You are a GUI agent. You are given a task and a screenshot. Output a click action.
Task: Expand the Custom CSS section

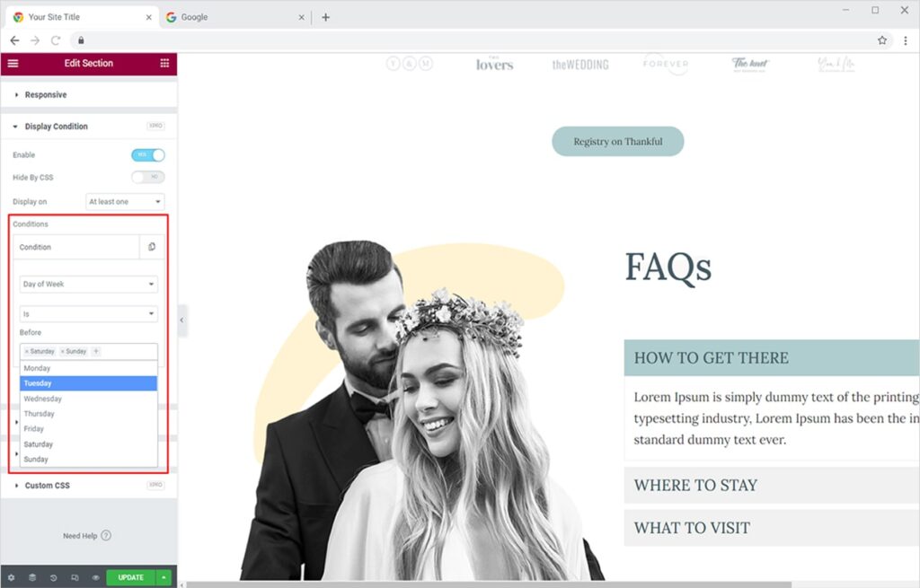[47, 486]
